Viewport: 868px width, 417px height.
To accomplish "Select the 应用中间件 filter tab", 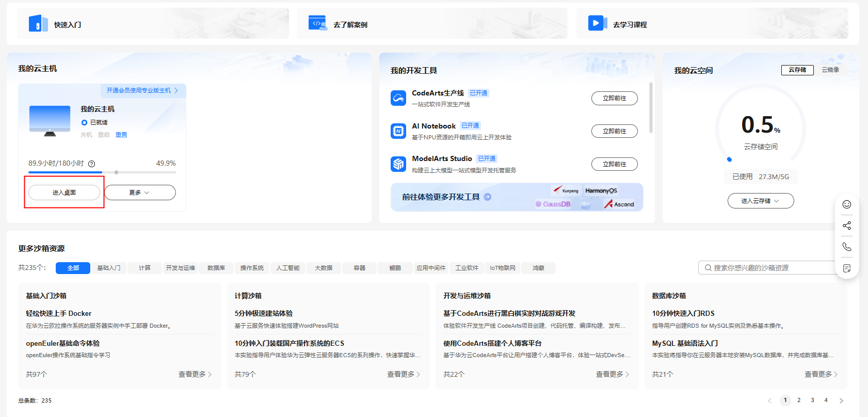I will point(431,268).
